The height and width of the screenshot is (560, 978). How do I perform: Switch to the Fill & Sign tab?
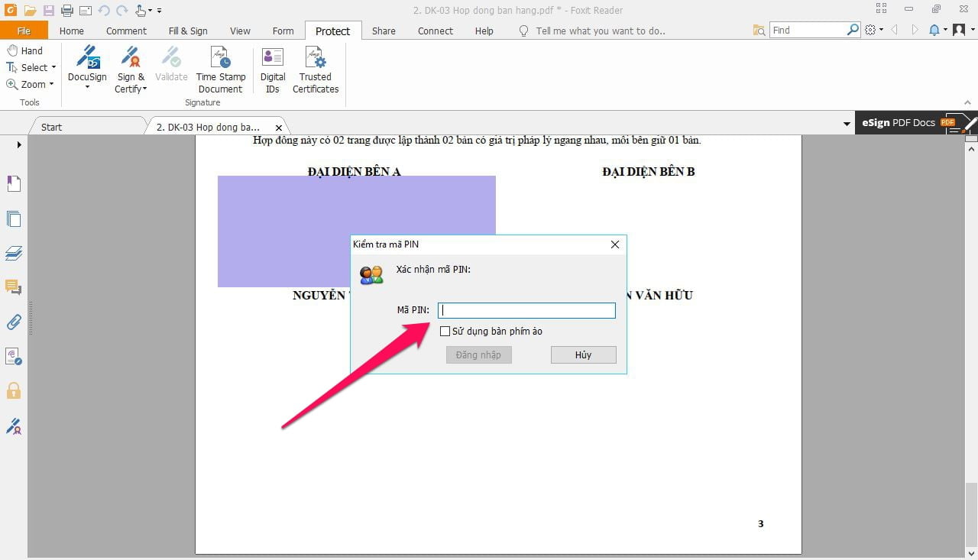(x=188, y=31)
